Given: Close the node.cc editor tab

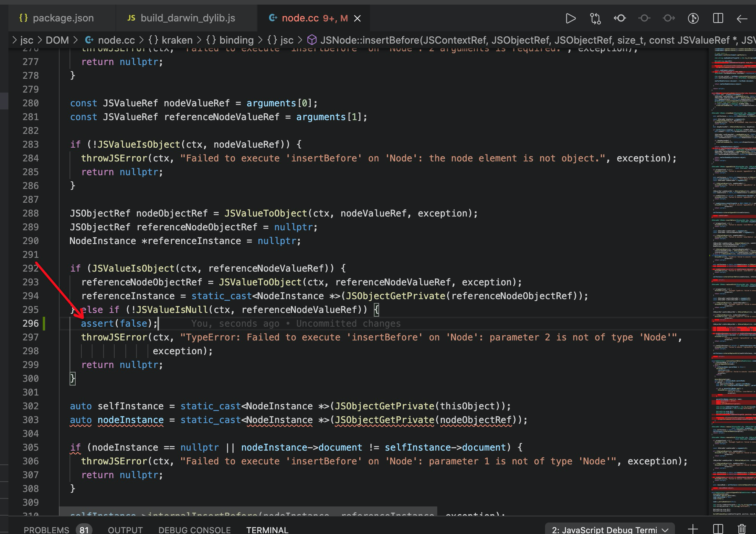Looking at the screenshot, I should [x=357, y=18].
